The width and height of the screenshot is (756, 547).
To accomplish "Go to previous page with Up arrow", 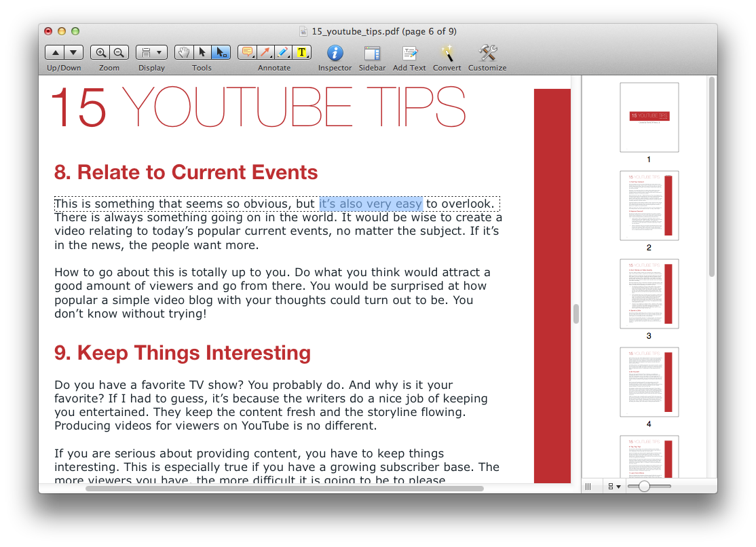I will click(56, 52).
